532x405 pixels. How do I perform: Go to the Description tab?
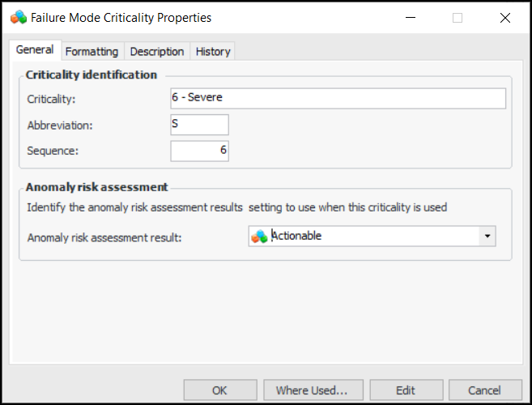157,51
